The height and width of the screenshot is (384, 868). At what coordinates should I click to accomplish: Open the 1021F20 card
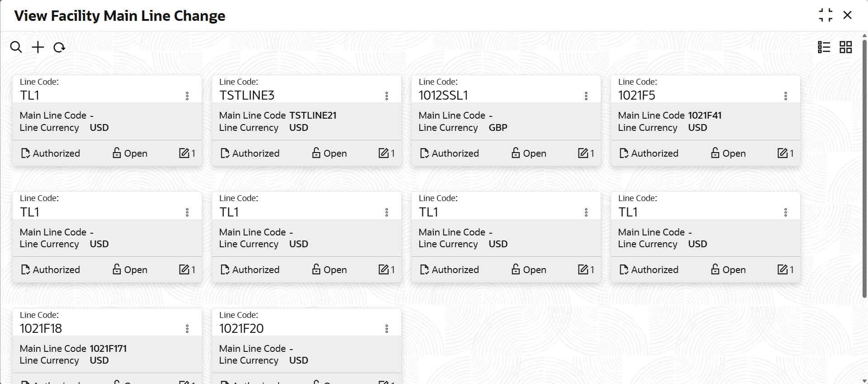307,346
